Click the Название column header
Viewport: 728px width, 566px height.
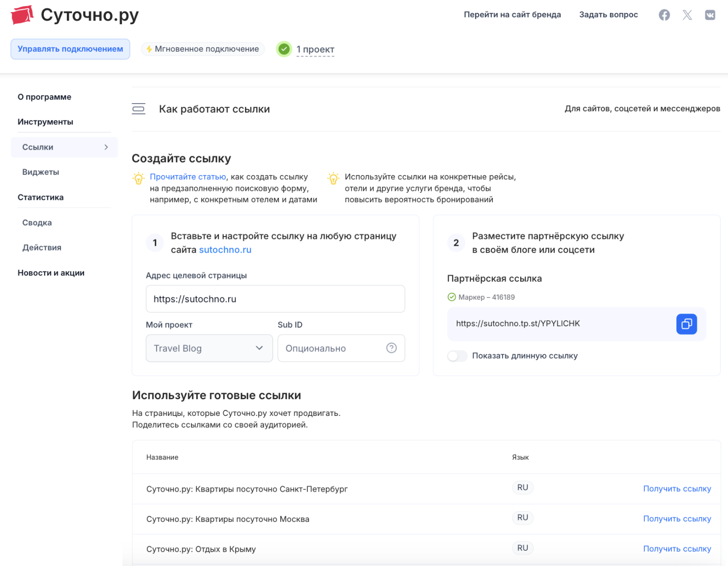pos(162,457)
